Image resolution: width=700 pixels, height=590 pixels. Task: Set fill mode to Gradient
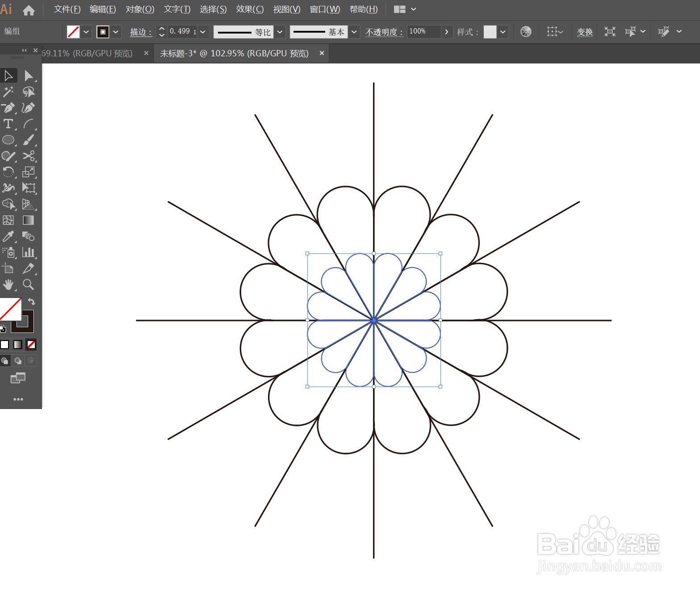click(18, 345)
